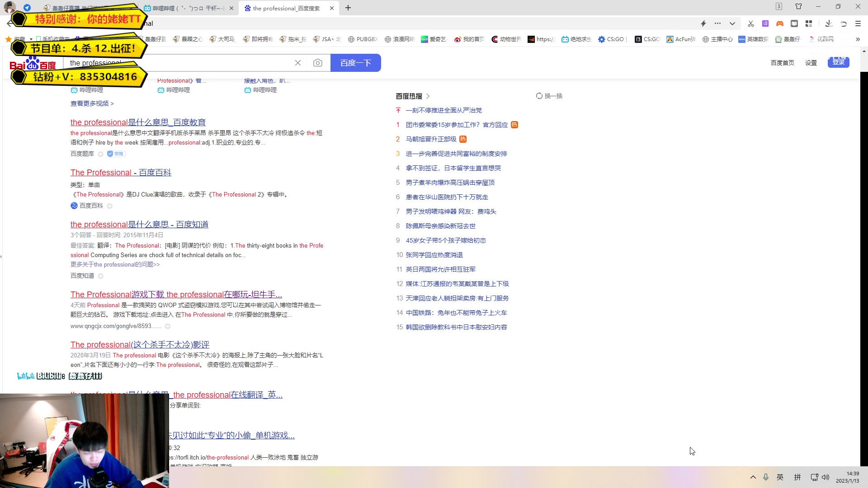Open The professional(这个杀手不太冷)影评 result

[140, 345]
